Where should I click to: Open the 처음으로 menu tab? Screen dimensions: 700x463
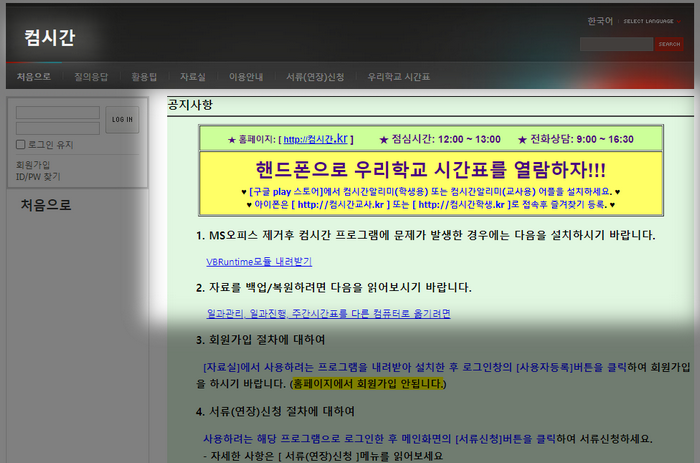(33, 77)
